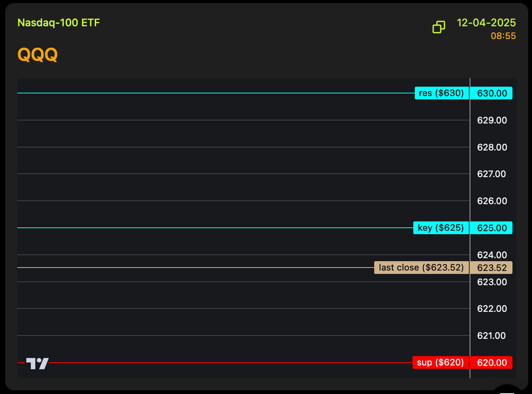
Task: Click the 08:55 timestamp
Action: [x=503, y=36]
